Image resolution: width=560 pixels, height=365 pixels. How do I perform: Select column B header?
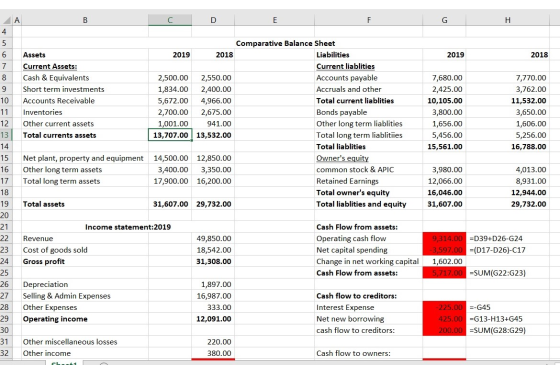85,20
